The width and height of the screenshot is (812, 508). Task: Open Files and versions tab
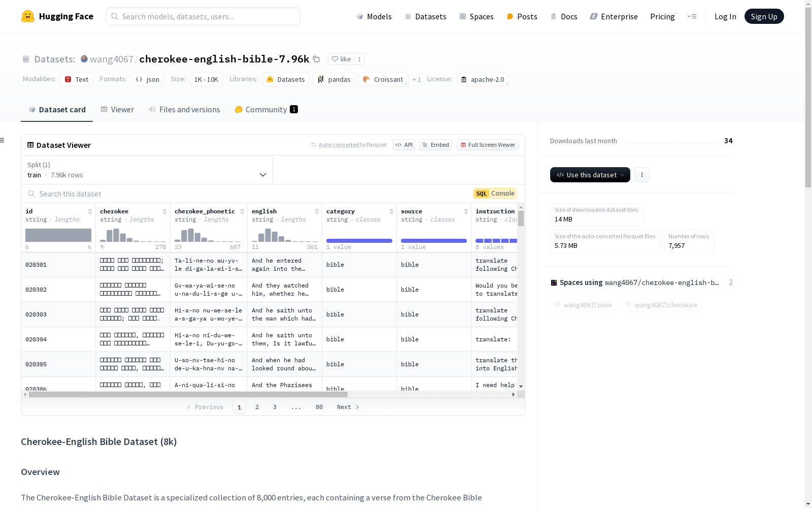[x=184, y=109]
